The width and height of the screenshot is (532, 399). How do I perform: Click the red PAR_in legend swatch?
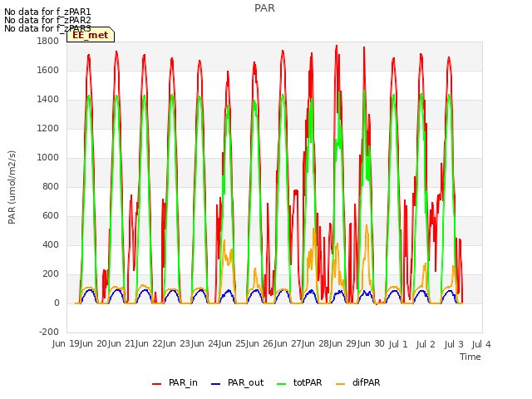pos(157,384)
